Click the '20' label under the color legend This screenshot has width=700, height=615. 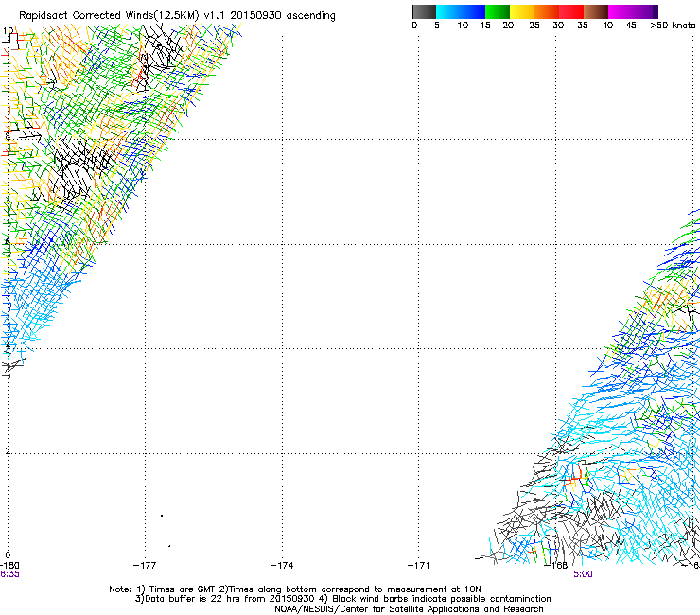point(508,26)
